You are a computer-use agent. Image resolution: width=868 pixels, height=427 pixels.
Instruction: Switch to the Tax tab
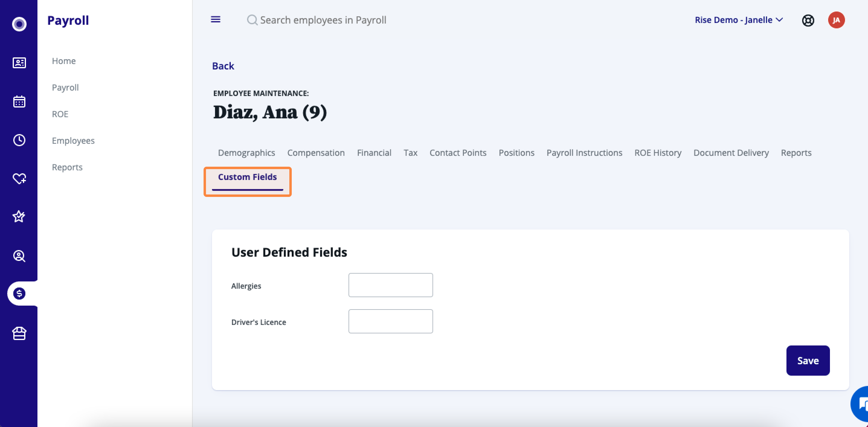(410, 153)
